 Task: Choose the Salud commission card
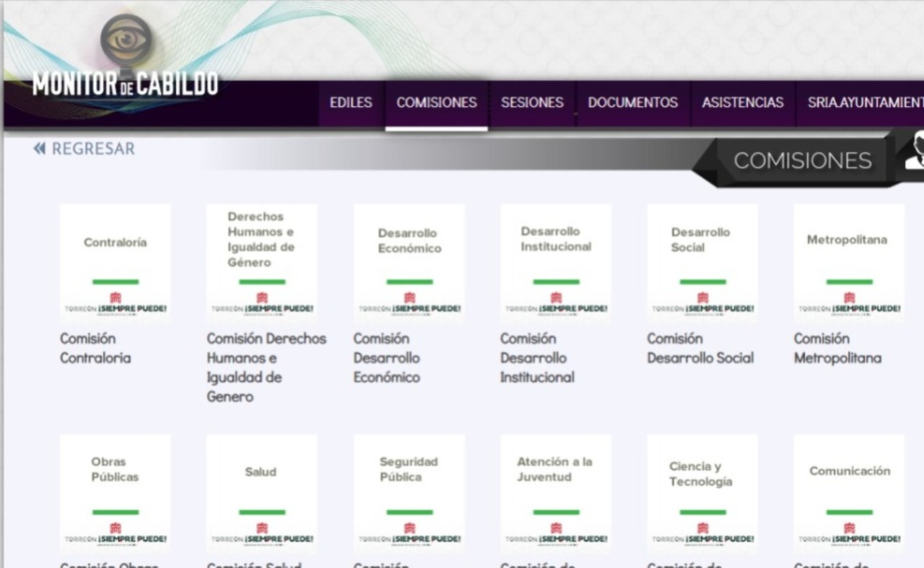pos(261,492)
